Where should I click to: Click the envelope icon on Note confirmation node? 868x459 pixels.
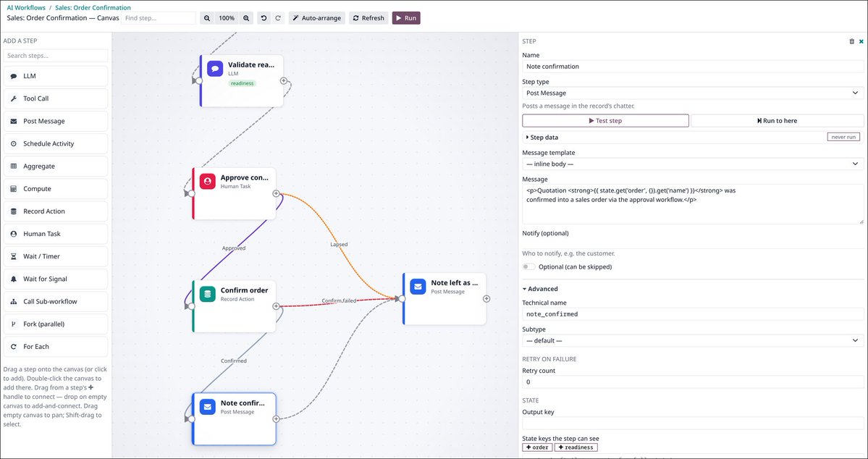pyautogui.click(x=208, y=408)
